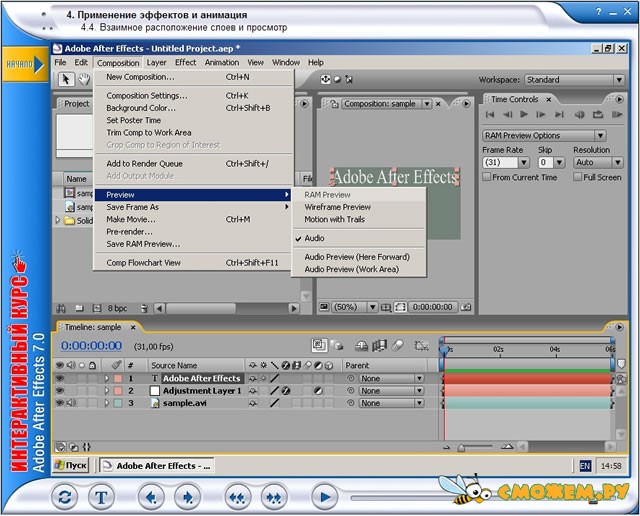Click the snapshot camera icon in Composition panel
The width and height of the screenshot is (640, 516).
point(466,307)
